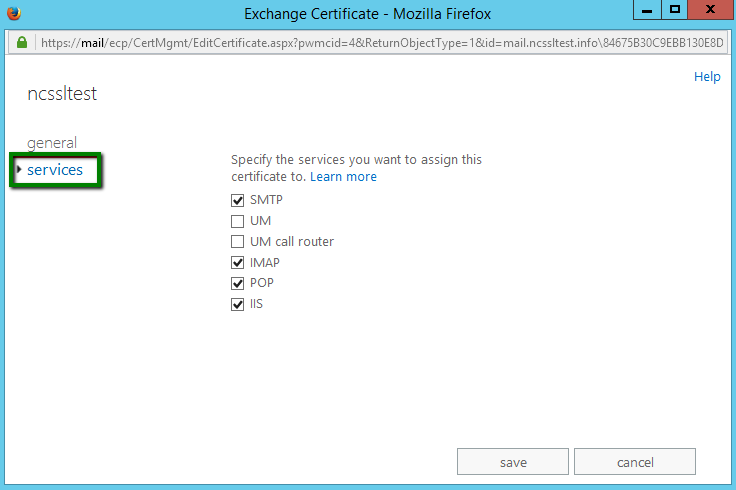The height and width of the screenshot is (490, 736).
Task: Cancel editing the certificate
Action: tap(635, 462)
